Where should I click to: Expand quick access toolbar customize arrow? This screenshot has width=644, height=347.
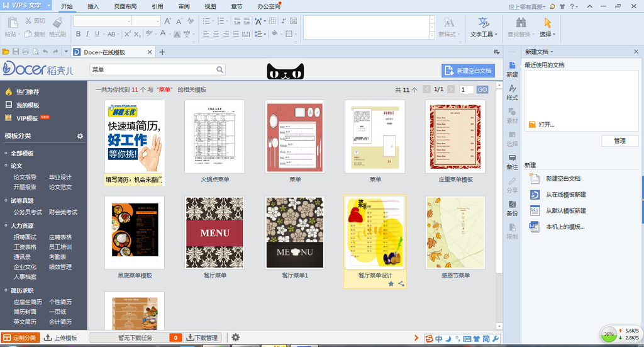[66, 52]
